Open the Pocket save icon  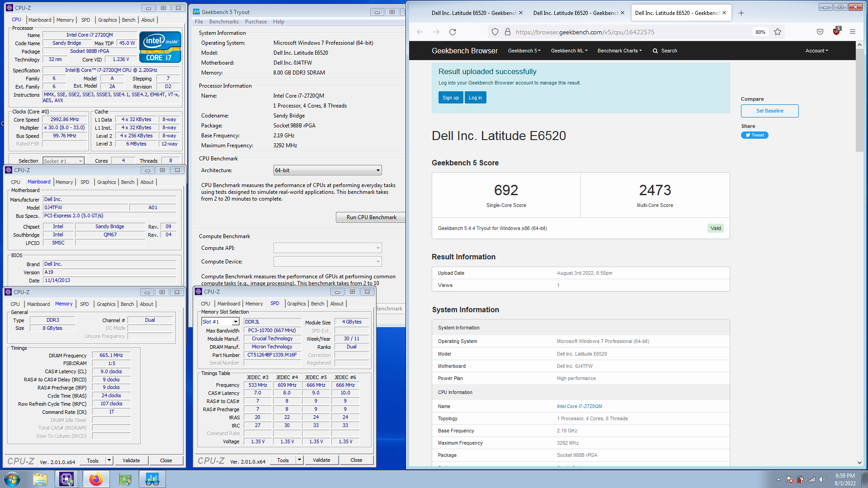coord(820,32)
